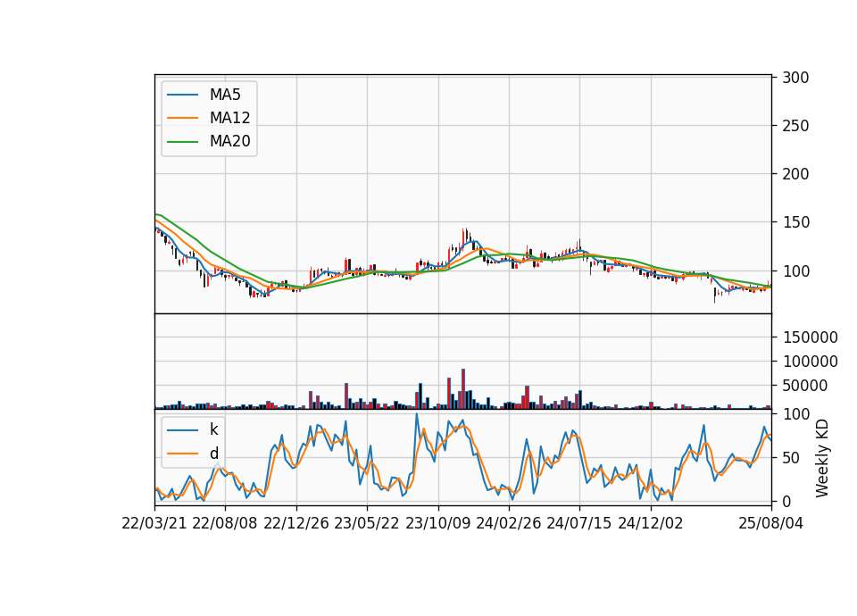This screenshot has width=857, height=616.
Task: Click the blue k legend line sample
Action: pyautogui.click(x=182, y=430)
